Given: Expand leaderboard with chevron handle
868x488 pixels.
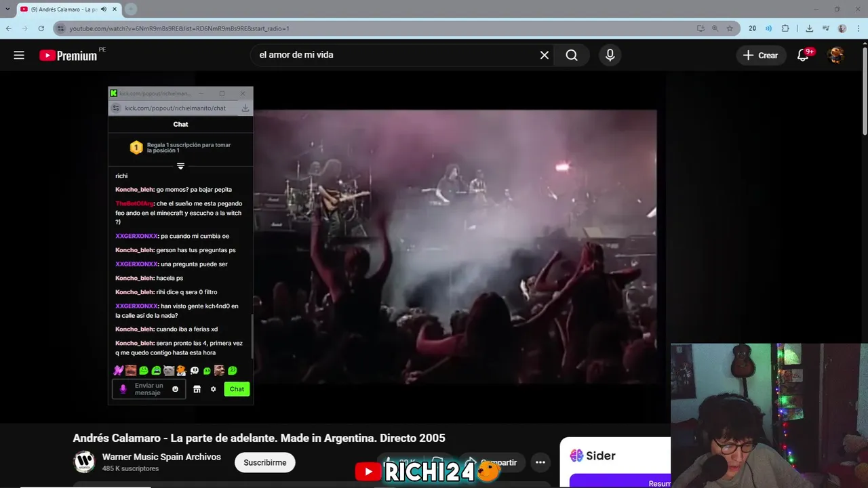Looking at the screenshot, I should (180, 166).
